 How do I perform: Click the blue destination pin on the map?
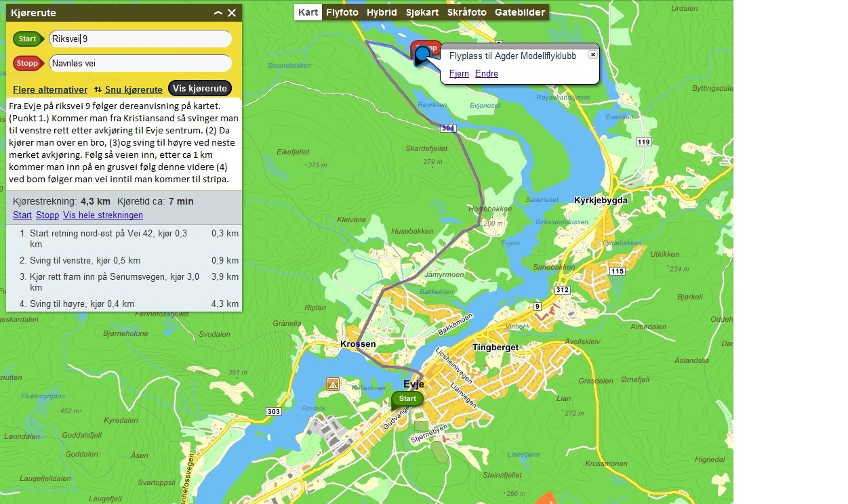423,56
